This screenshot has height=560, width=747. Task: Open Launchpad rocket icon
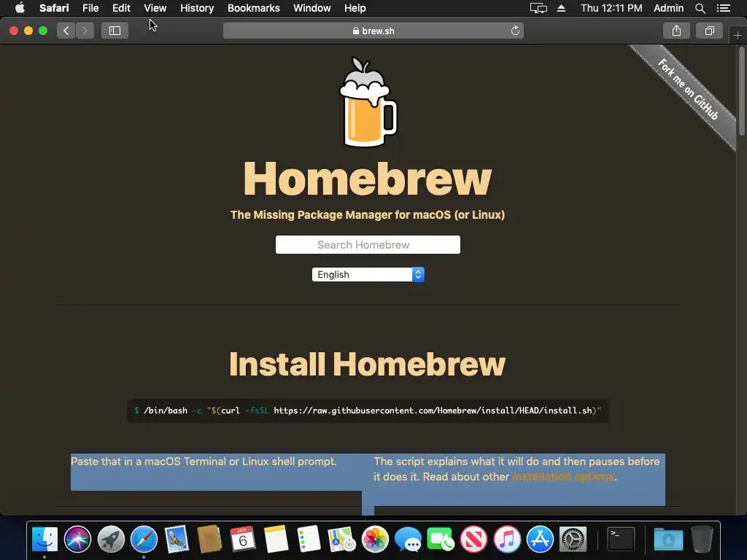coord(111,540)
